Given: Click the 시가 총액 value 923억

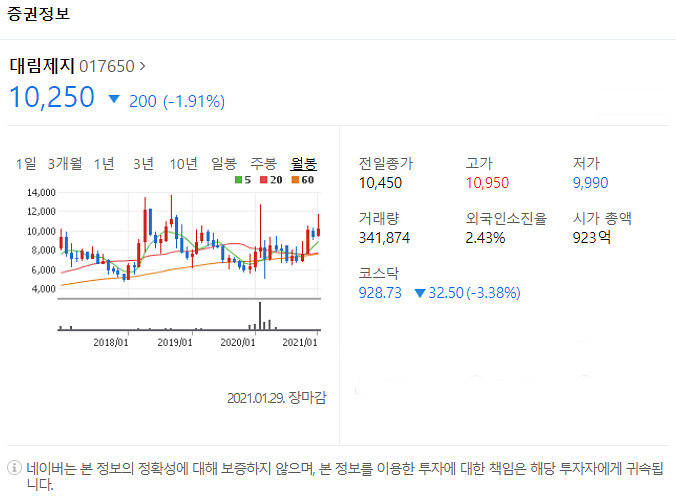Looking at the screenshot, I should pyautogui.click(x=592, y=238).
